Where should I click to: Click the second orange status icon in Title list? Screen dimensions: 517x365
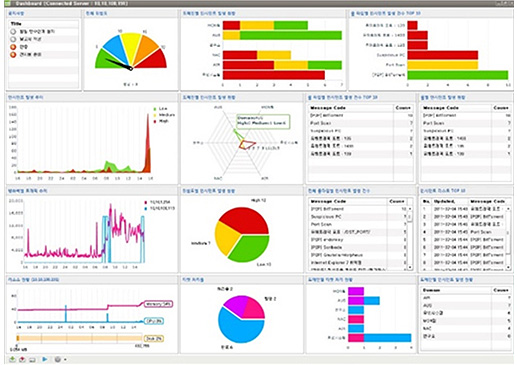pos(13,55)
